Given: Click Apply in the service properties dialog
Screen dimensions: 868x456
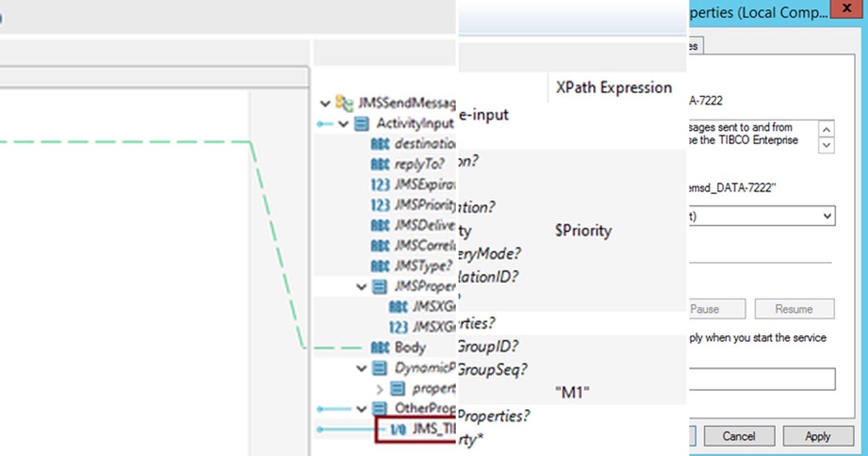Looking at the screenshot, I should click(818, 436).
